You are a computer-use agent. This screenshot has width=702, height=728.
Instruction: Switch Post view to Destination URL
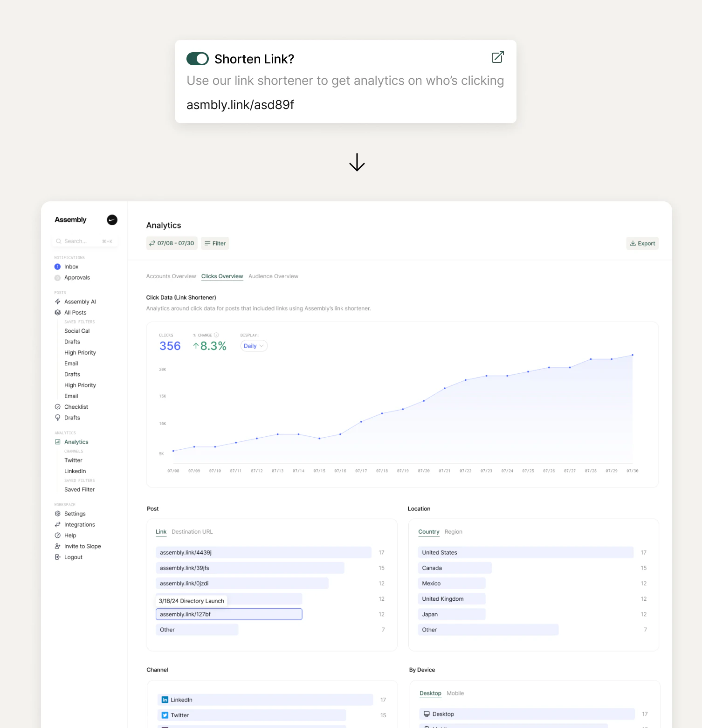[192, 531]
